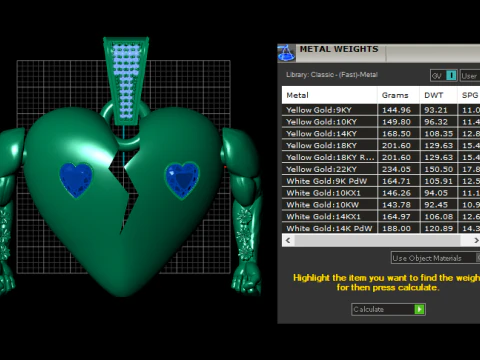Click the right arrow of the horizontal scrollbar

pyautogui.click(x=476, y=240)
